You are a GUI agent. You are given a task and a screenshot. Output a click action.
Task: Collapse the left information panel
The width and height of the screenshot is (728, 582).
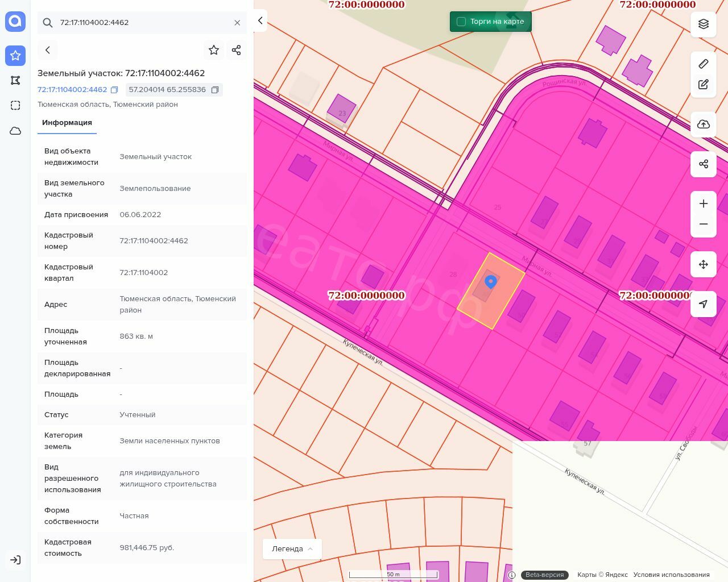[260, 20]
